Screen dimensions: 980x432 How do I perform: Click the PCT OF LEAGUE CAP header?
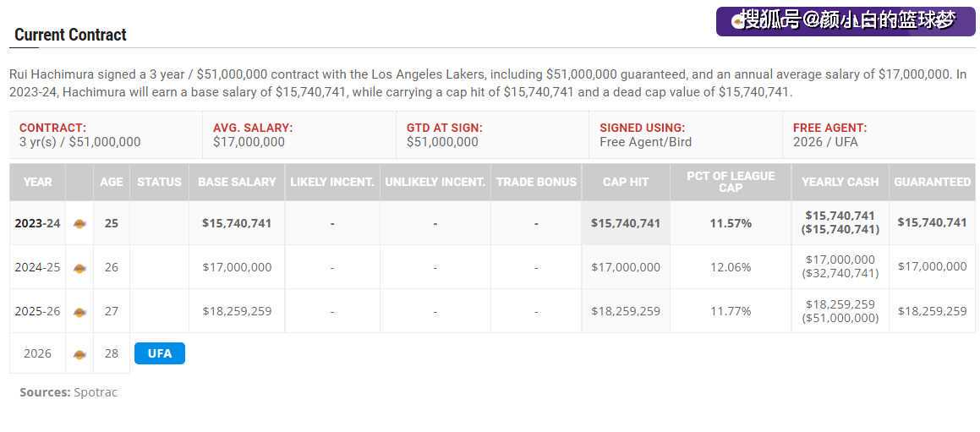coord(731,182)
